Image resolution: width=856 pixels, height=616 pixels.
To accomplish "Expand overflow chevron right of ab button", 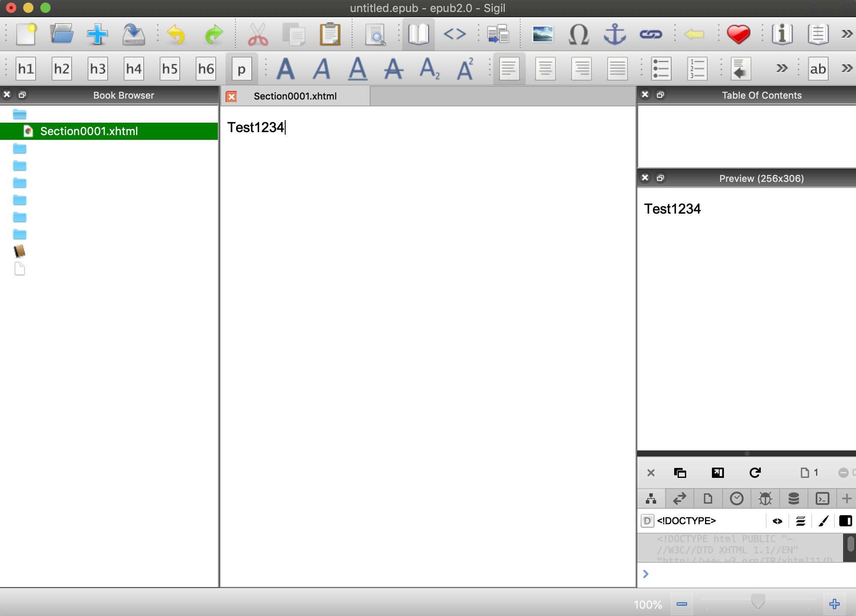I will pyautogui.click(x=847, y=68).
